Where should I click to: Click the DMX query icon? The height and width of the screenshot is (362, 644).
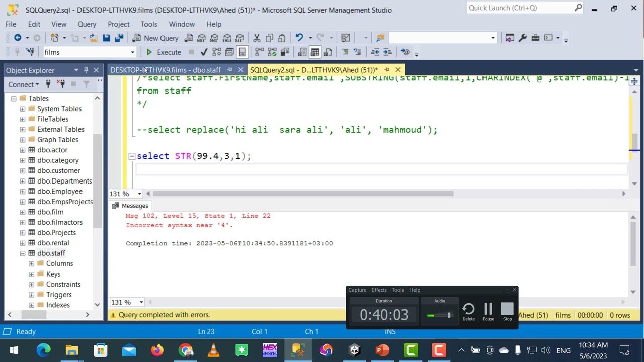click(x=214, y=38)
